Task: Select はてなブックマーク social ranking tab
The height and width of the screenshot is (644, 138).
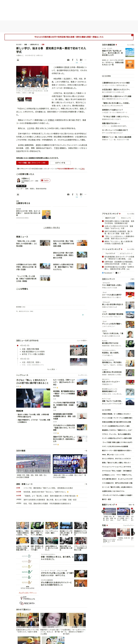Action: (126, 254)
